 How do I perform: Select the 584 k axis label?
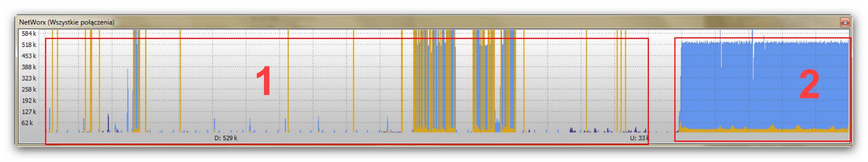pos(29,33)
